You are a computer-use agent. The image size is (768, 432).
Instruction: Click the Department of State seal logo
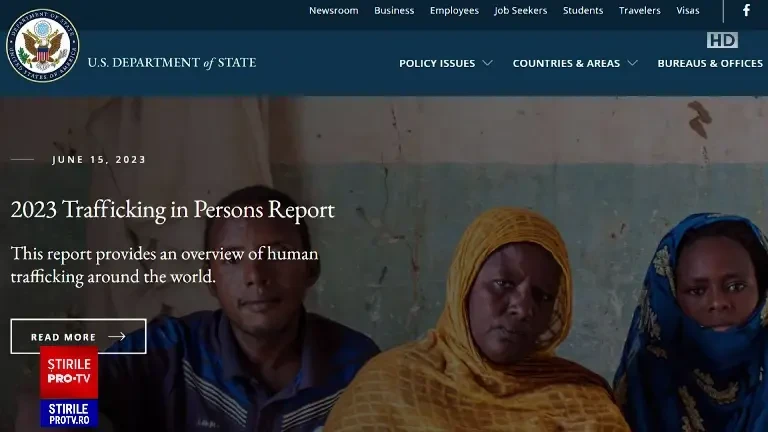[43, 46]
